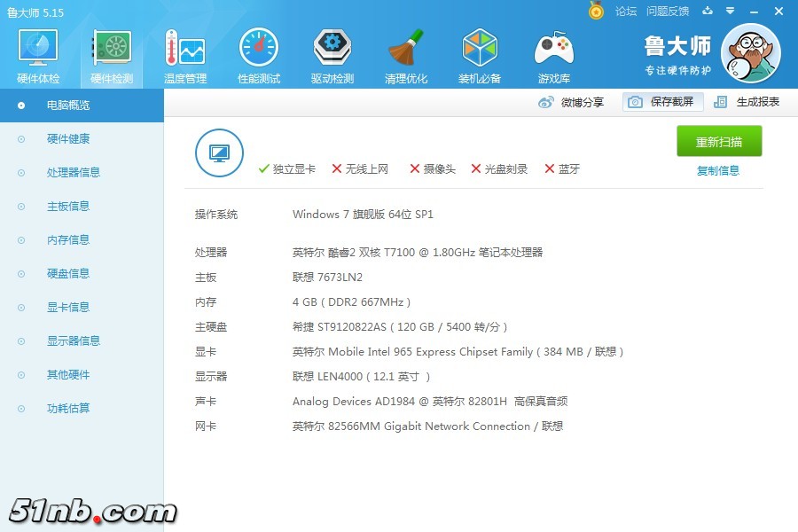
Task: Select 硬件健康 in the sidebar
Action: coord(68,139)
